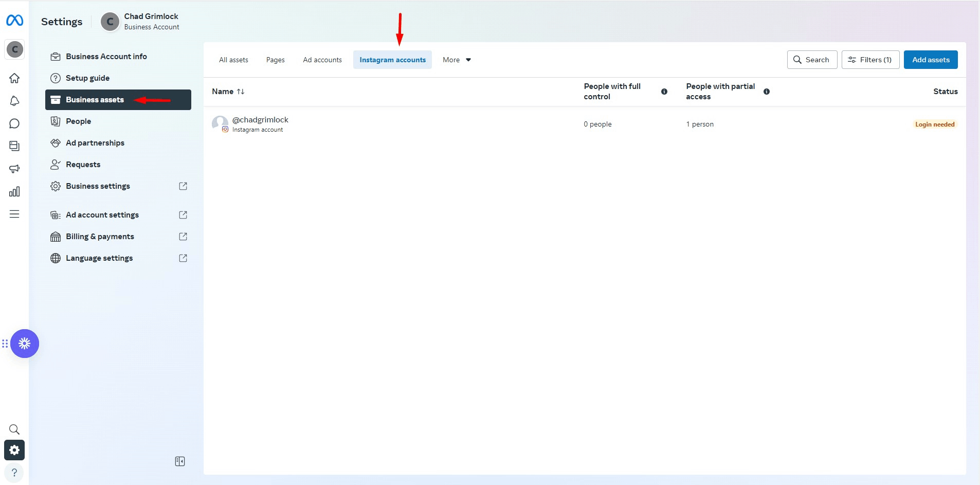Click 'Instagram account' label under @chadgrimlock

click(x=258, y=130)
